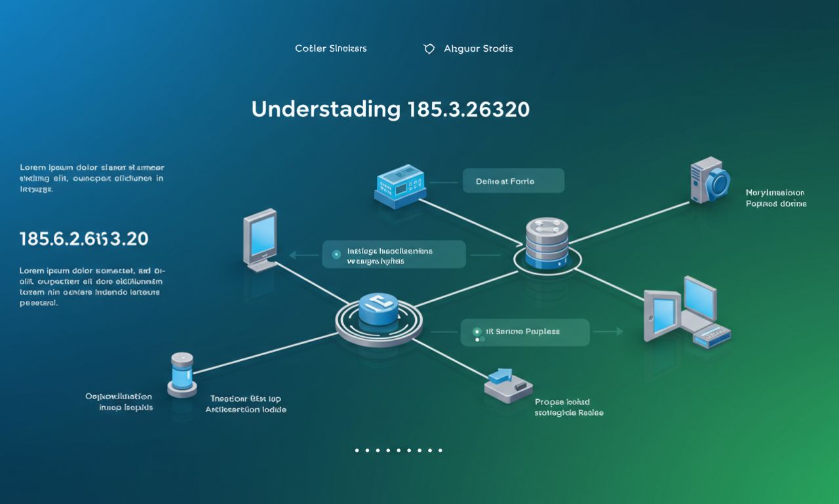Click the right arrow after 'IR Serıme Paıpless'
The image size is (839, 504).
point(609,332)
